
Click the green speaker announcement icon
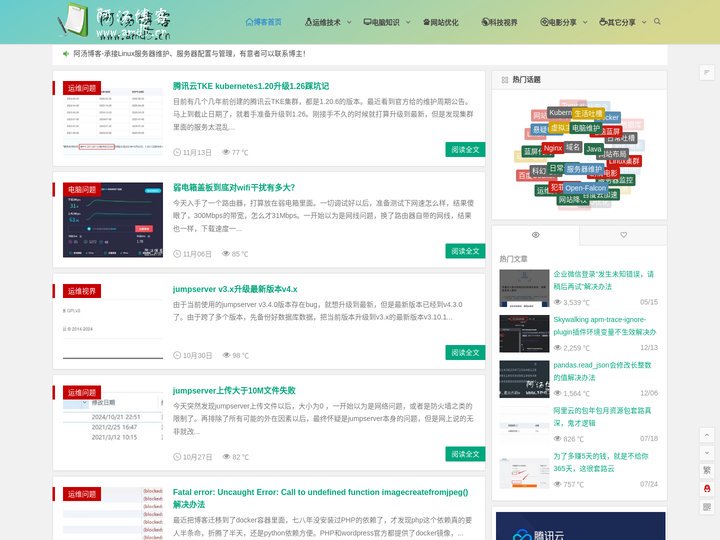tap(66, 54)
